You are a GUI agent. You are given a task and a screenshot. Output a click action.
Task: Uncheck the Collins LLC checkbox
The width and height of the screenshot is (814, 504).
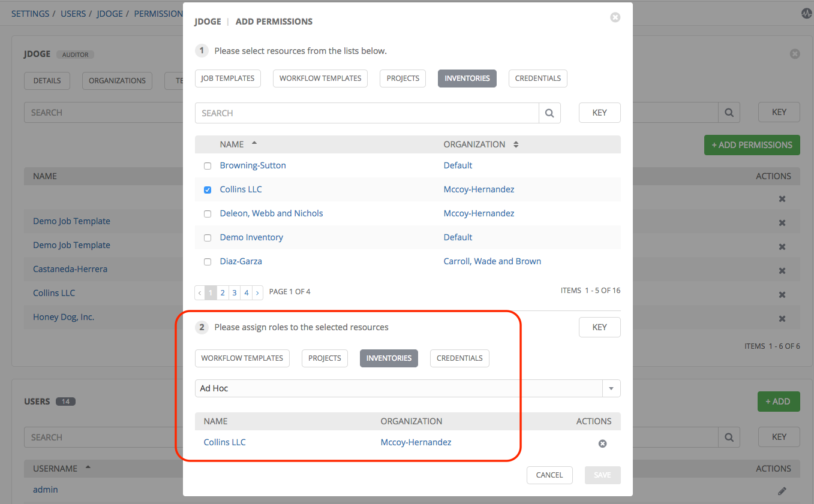tap(208, 190)
